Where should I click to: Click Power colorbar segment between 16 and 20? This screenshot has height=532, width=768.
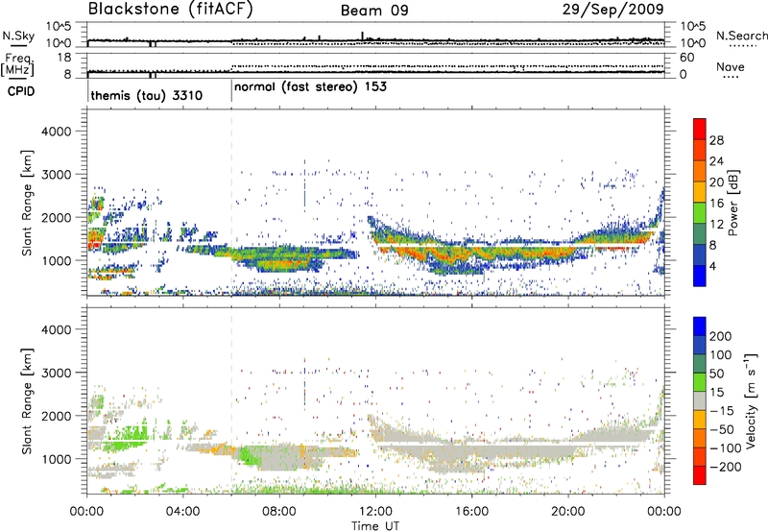point(700,191)
